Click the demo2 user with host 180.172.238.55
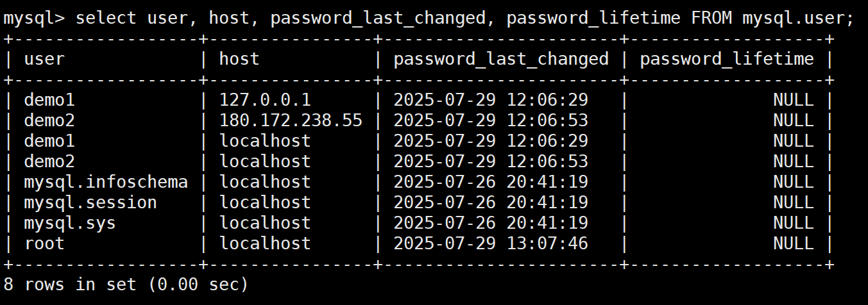The width and height of the screenshot is (868, 305). (x=49, y=120)
